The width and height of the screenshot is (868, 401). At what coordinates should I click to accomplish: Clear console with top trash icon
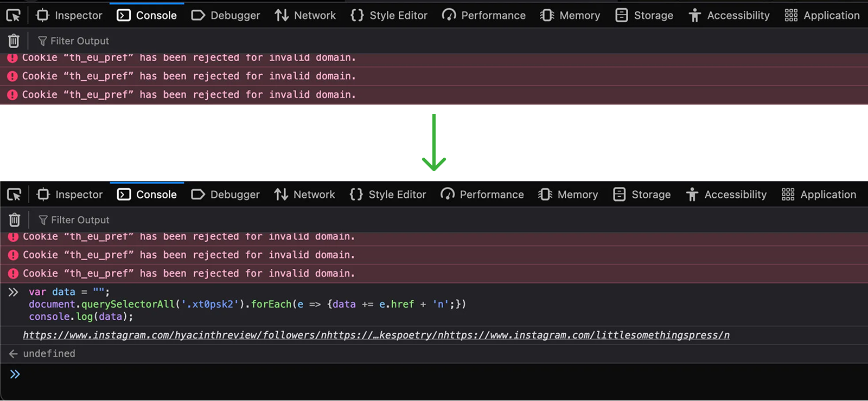coord(14,41)
